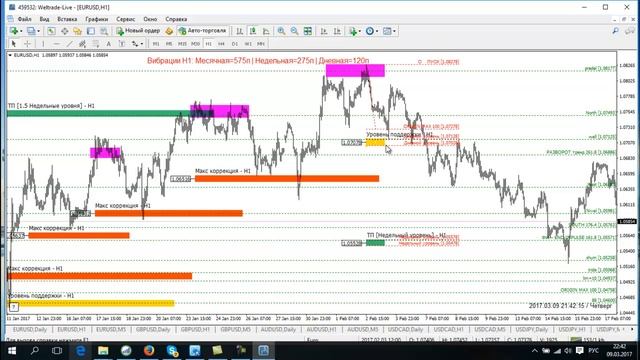Toggle the Terminal panel icon
This screenshot has width=640, height=360.
(91, 31)
